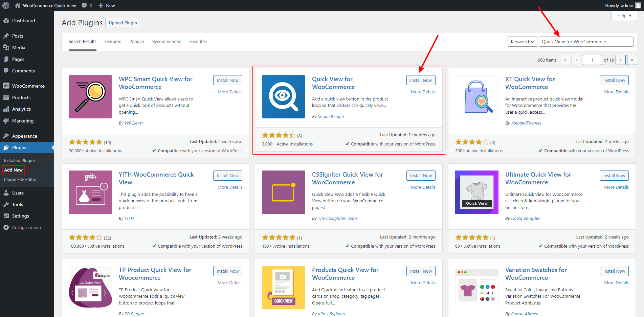Open admin user avatar
This screenshot has height=317, width=644.
click(x=638, y=5)
